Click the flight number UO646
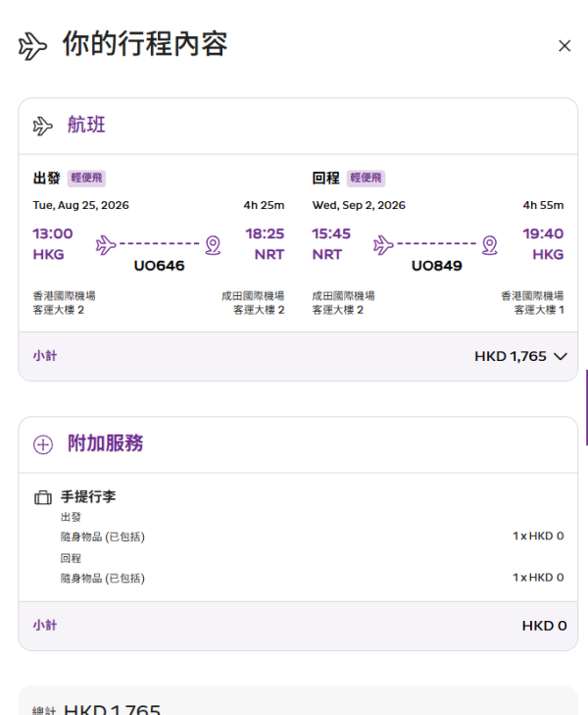This screenshot has width=588, height=715. click(159, 266)
